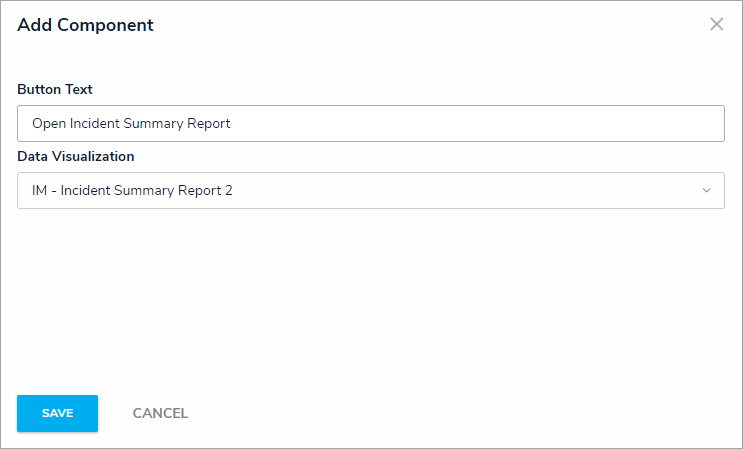Select the Data Visualization combo box
This screenshot has height=449, width=743.
tap(370, 191)
